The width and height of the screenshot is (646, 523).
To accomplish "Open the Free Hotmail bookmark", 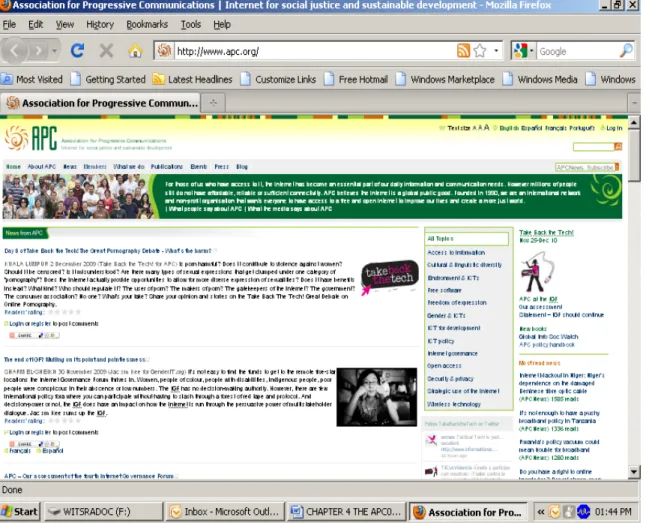I will pyautogui.click(x=356, y=79).
